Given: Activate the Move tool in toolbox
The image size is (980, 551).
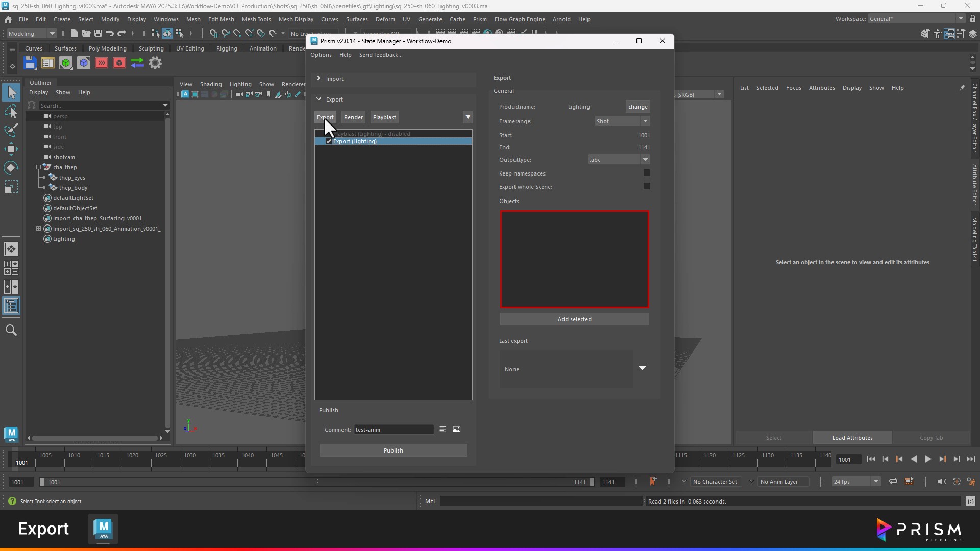Looking at the screenshot, I should 11,149.
